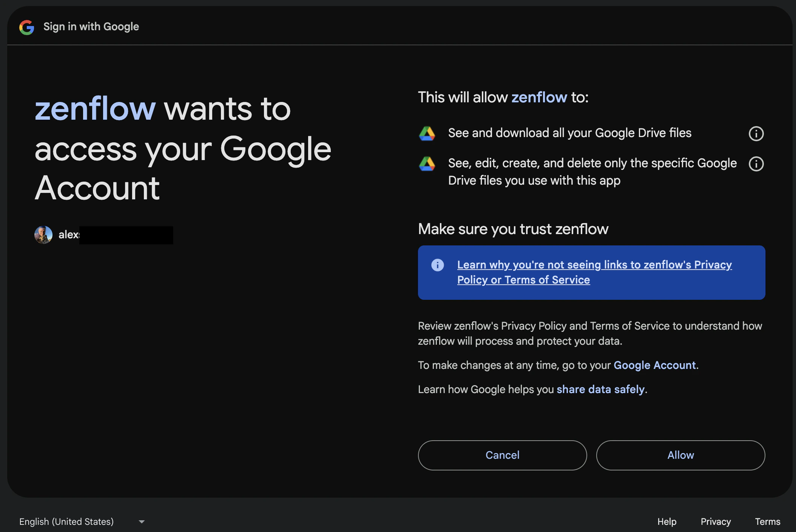Screen dimensions: 796x532
Task: Click Drive icon beside 'See, edit, create'
Action: (427, 164)
